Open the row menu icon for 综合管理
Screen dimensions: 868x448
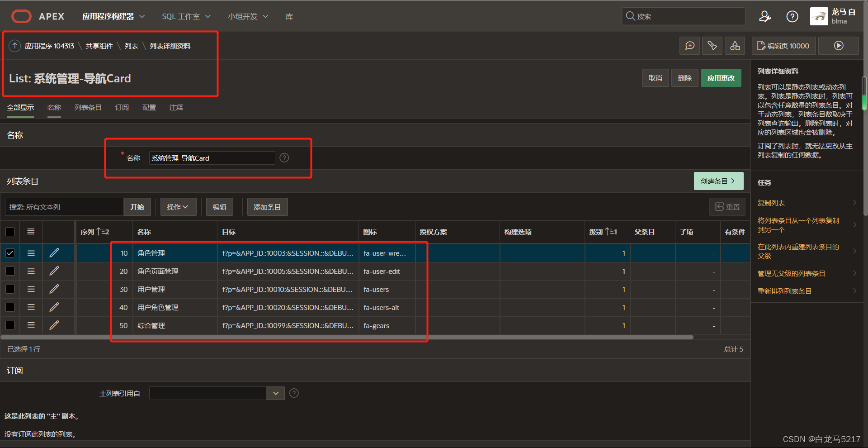coord(31,325)
